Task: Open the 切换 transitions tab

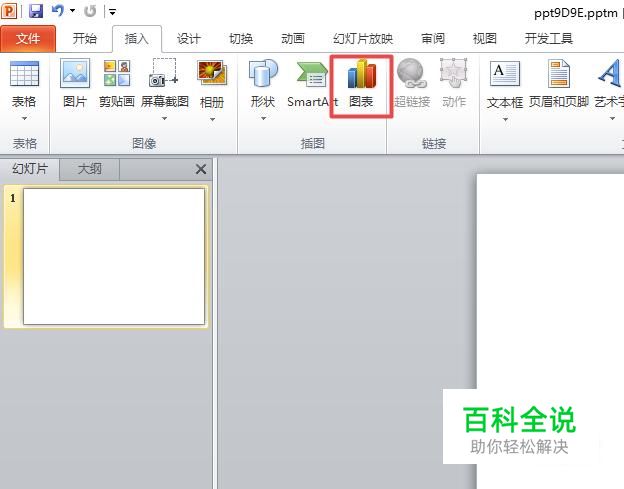Action: 241,39
